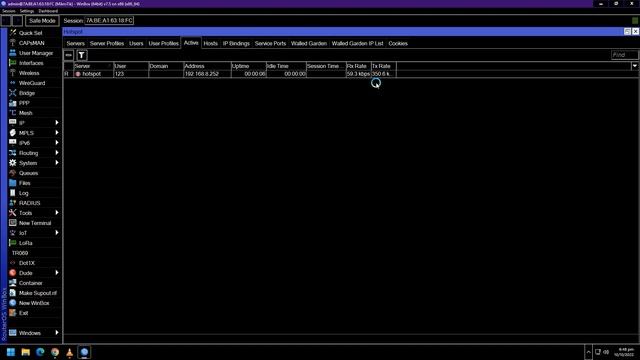The image size is (640, 360).
Task: Switch to User Profiles tab
Action: point(163,43)
